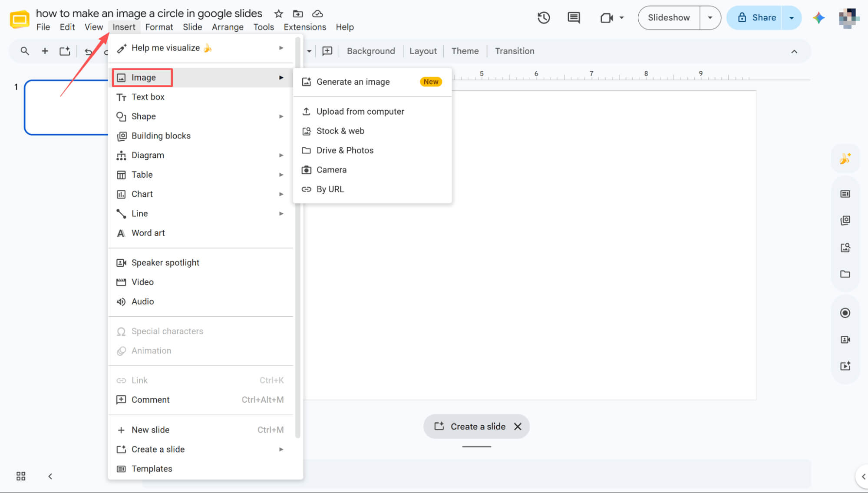Screen dimensions: 868x493
Task: Select Generate an image
Action: coord(373,82)
